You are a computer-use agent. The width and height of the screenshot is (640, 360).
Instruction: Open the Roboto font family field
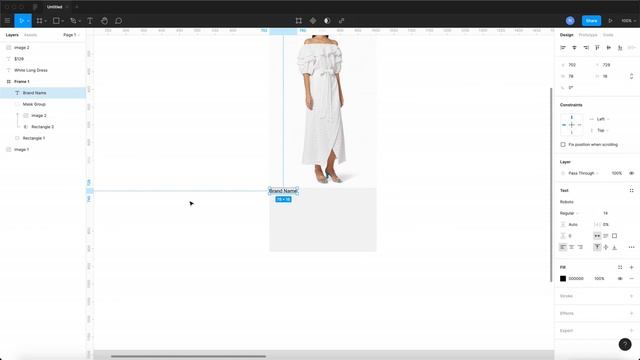tap(567, 202)
